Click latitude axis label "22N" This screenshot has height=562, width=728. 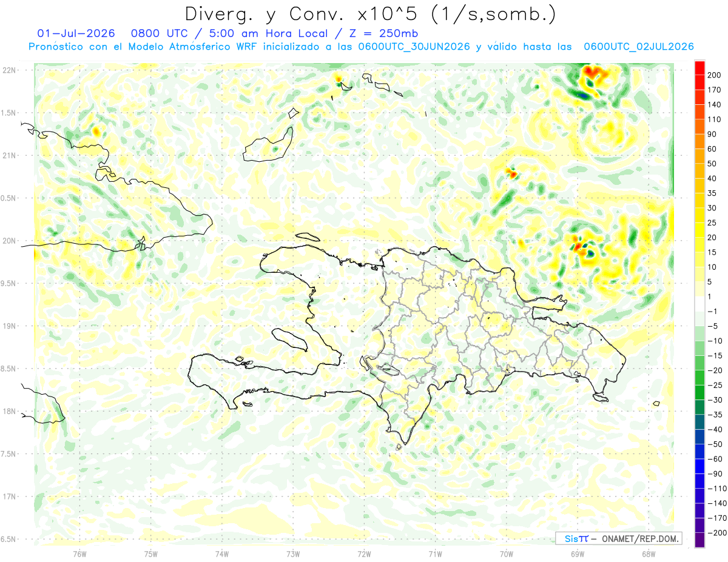coord(10,70)
